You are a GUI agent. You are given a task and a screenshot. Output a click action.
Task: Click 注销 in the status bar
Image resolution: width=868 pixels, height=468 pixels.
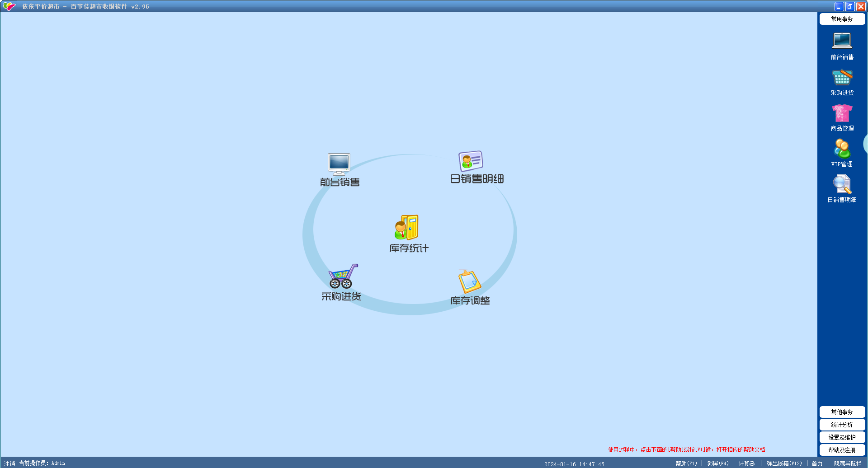[10, 463]
